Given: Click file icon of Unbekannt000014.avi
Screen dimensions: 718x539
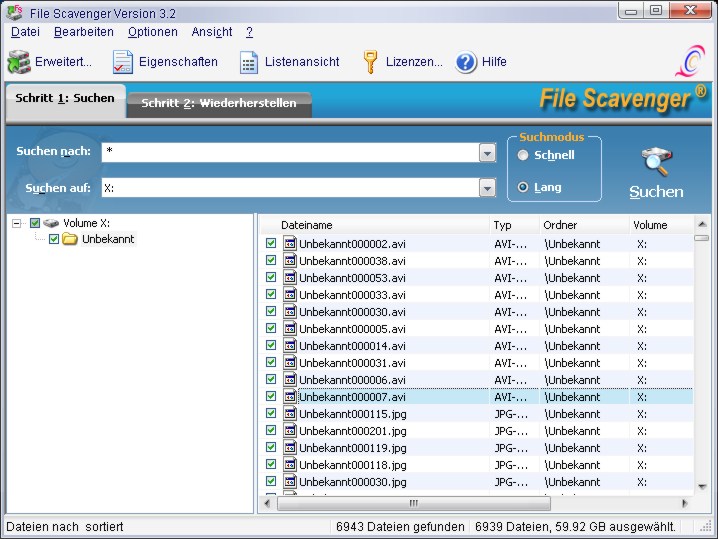Looking at the screenshot, I should (x=289, y=345).
